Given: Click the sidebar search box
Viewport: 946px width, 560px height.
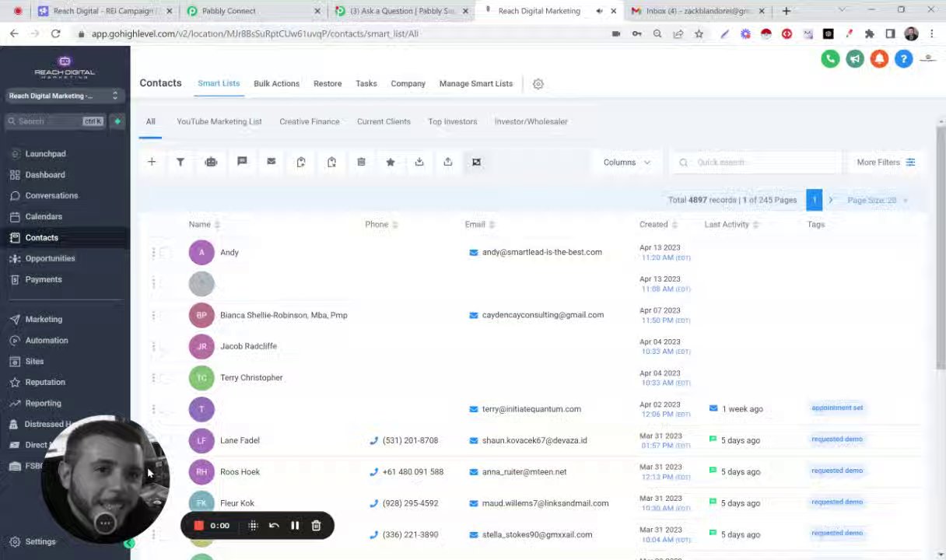Looking at the screenshot, I should (54, 121).
